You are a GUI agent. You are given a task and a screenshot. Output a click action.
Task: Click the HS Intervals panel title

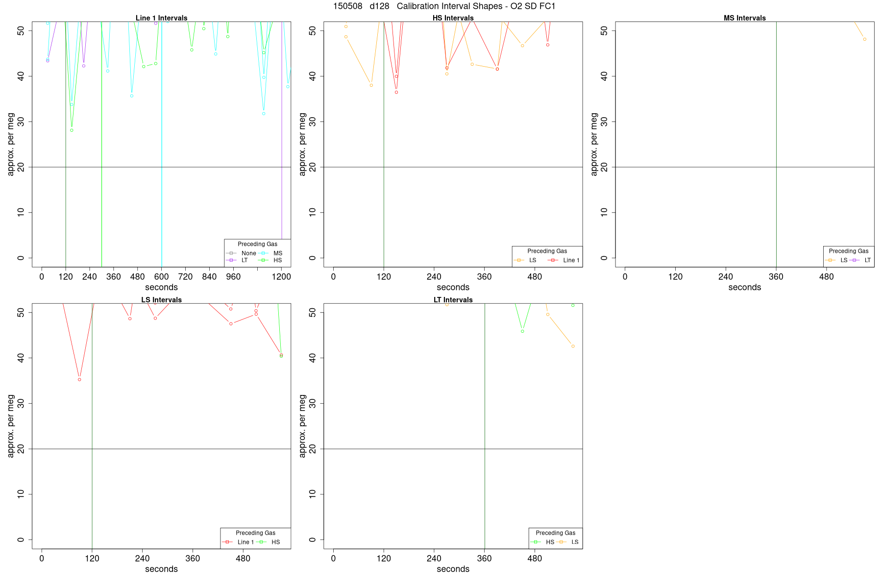pos(453,18)
